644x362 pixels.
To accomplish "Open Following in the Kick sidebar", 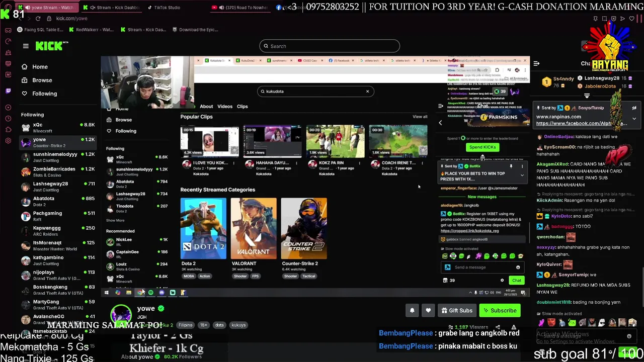I will tap(39, 94).
